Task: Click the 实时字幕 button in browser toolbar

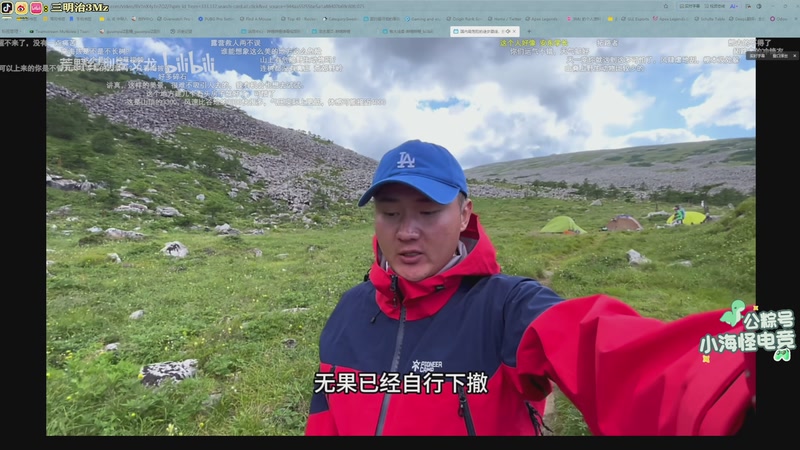Action: point(690,6)
